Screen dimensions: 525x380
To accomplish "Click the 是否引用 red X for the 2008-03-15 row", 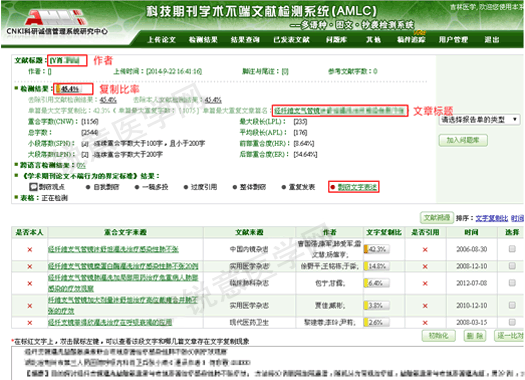I will [x=425, y=323].
